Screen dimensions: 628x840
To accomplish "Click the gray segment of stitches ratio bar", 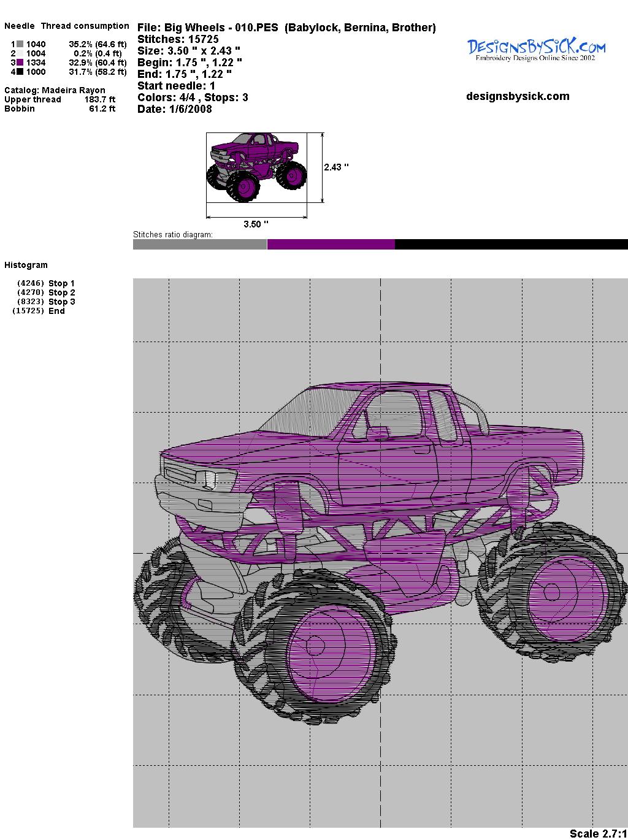I will tap(200, 245).
